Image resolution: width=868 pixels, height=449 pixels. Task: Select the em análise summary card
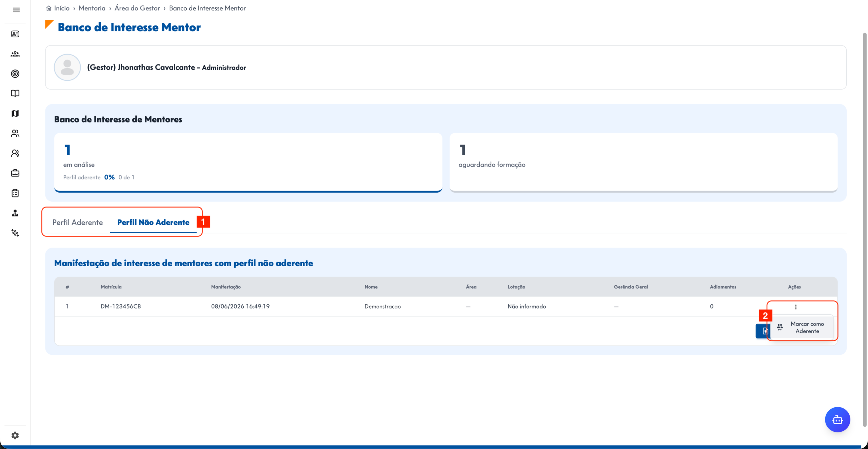[248, 162]
